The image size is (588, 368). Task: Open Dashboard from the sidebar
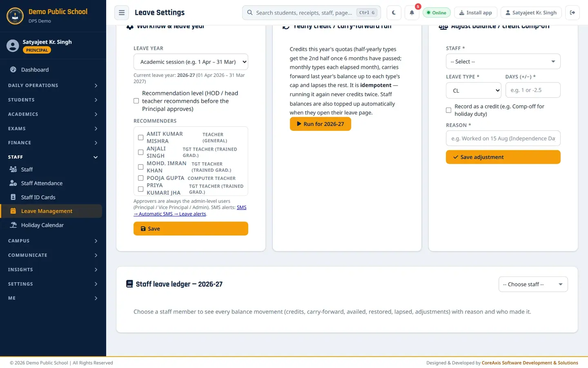click(51, 70)
